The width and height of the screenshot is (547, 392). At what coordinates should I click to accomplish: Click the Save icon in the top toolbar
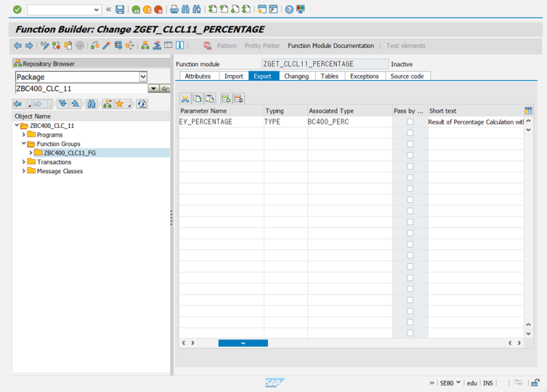click(120, 10)
